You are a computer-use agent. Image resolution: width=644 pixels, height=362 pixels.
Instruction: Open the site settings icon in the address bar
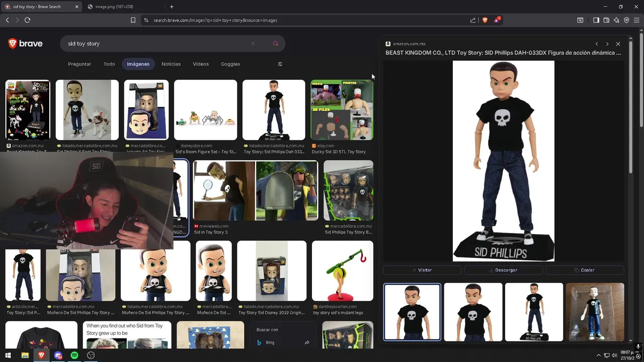(x=146, y=20)
